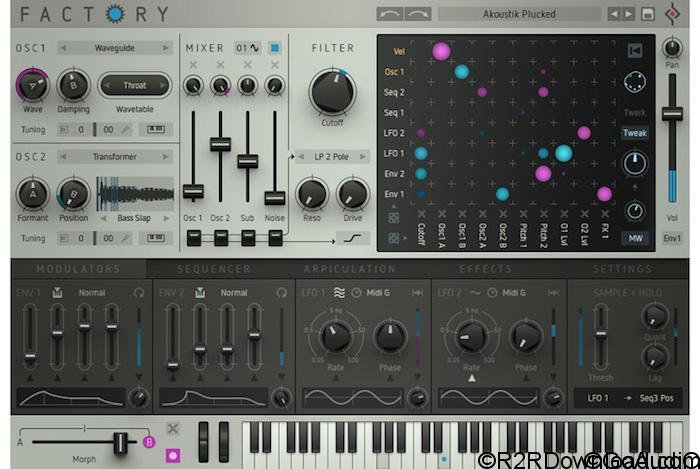The image size is (700, 469).
Task: Save the preset with the floppy disk icon
Action: pos(648,14)
